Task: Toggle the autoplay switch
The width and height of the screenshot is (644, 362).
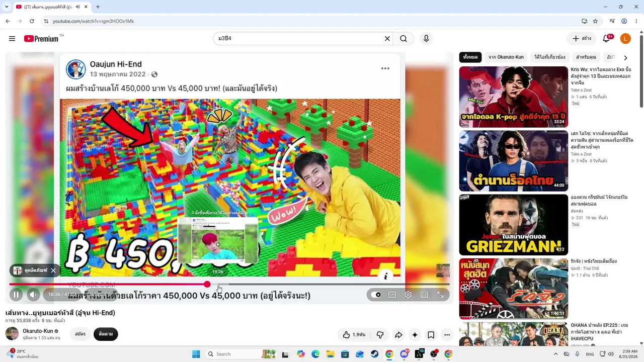Action: (376, 295)
